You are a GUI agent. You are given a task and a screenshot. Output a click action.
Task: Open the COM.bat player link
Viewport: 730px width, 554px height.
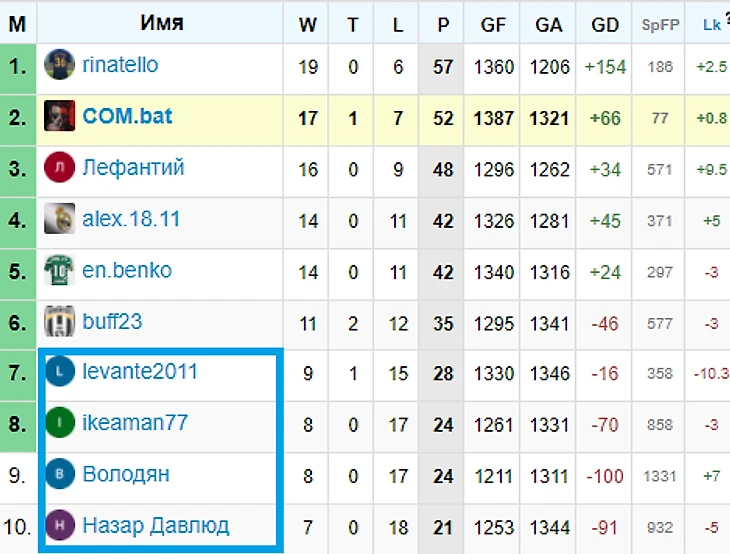(127, 117)
